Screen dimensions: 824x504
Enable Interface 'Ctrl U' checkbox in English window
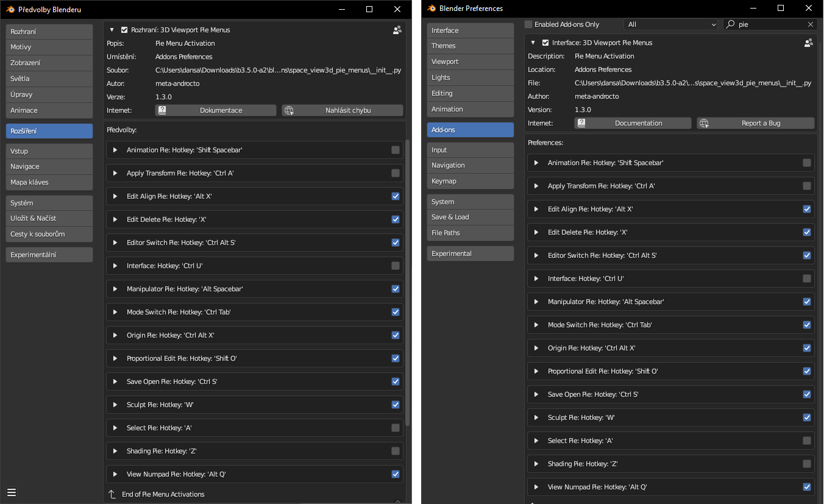807,279
